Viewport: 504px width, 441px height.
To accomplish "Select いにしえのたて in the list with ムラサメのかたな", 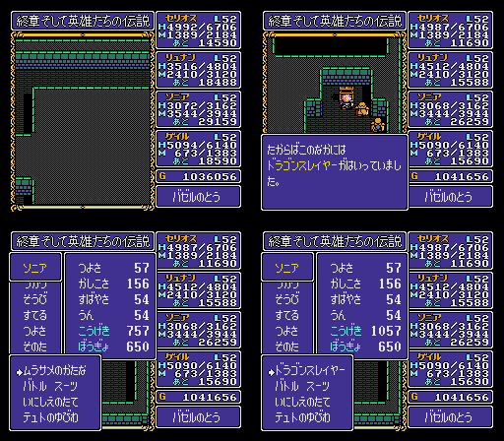I will [x=50, y=402].
